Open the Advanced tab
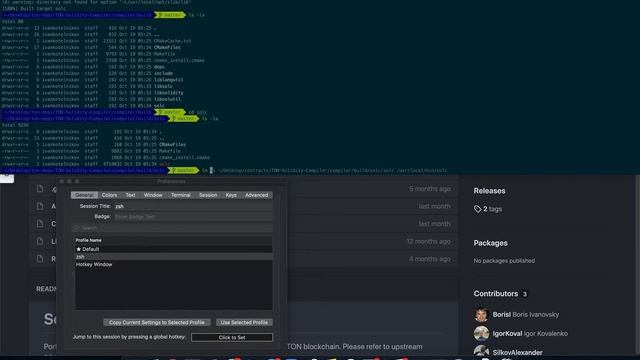The width and height of the screenshot is (640, 360). pyautogui.click(x=257, y=195)
